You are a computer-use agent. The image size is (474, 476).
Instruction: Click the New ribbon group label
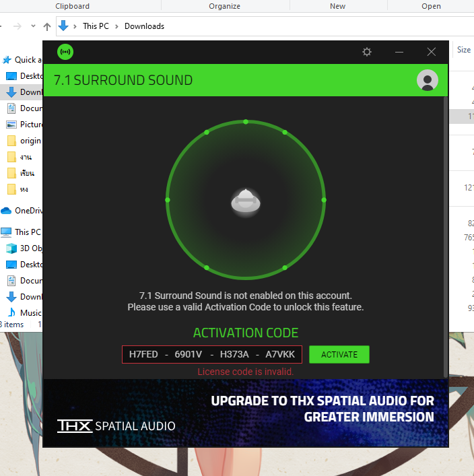coord(338,6)
